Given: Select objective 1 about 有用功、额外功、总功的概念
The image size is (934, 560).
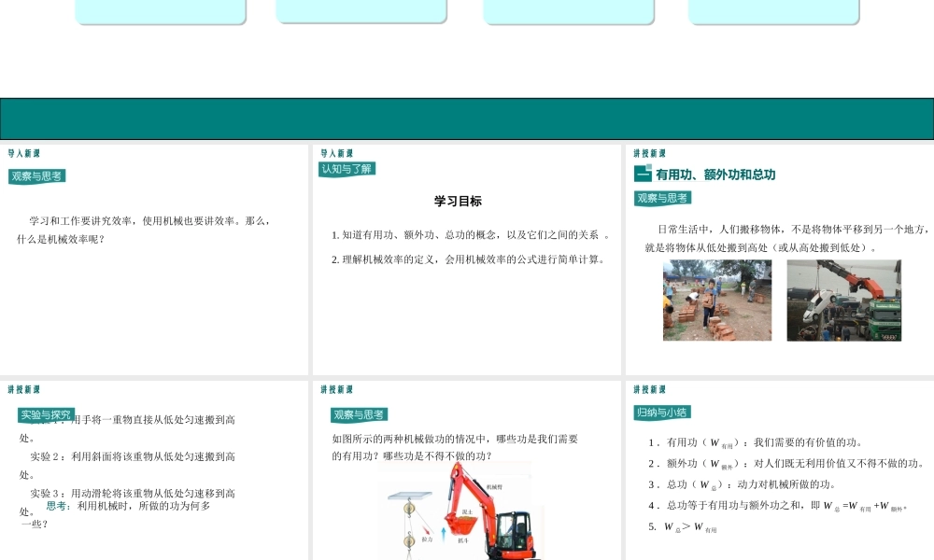Looking at the screenshot, I should (x=471, y=235).
